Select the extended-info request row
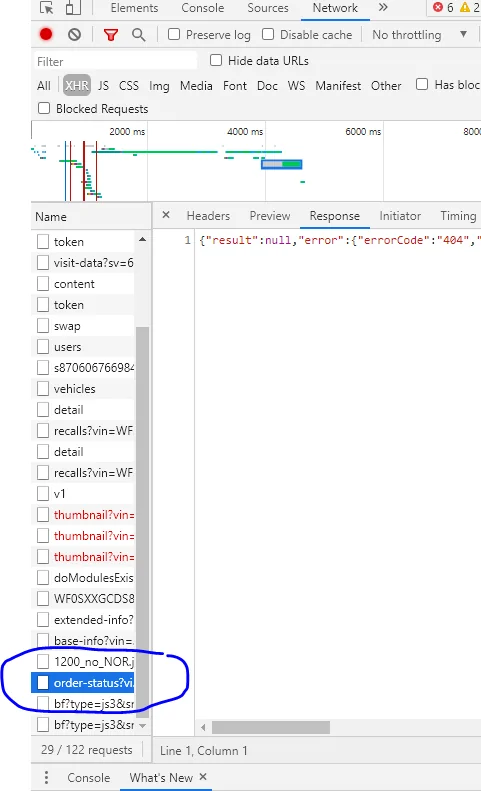 83,619
